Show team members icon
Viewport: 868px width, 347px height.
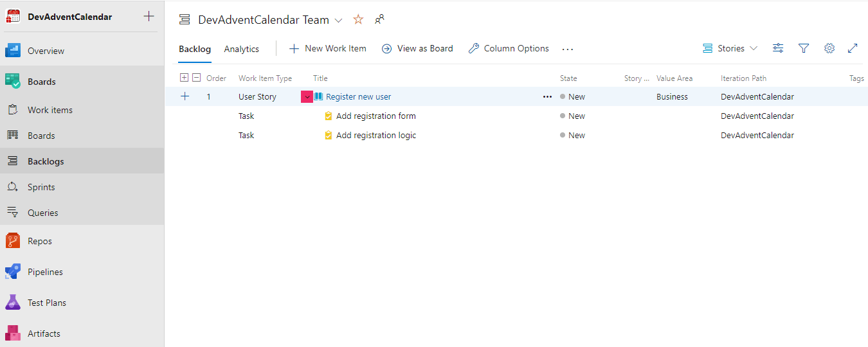coord(379,20)
